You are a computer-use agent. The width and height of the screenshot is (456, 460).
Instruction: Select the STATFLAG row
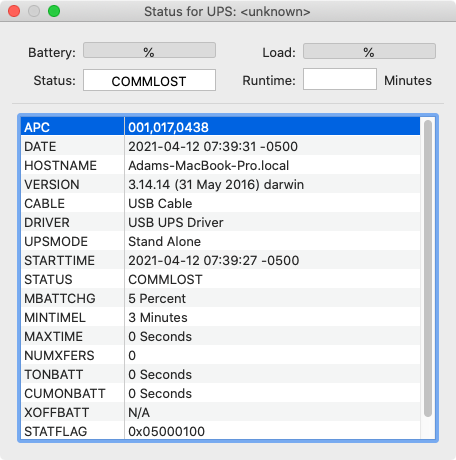(220, 431)
